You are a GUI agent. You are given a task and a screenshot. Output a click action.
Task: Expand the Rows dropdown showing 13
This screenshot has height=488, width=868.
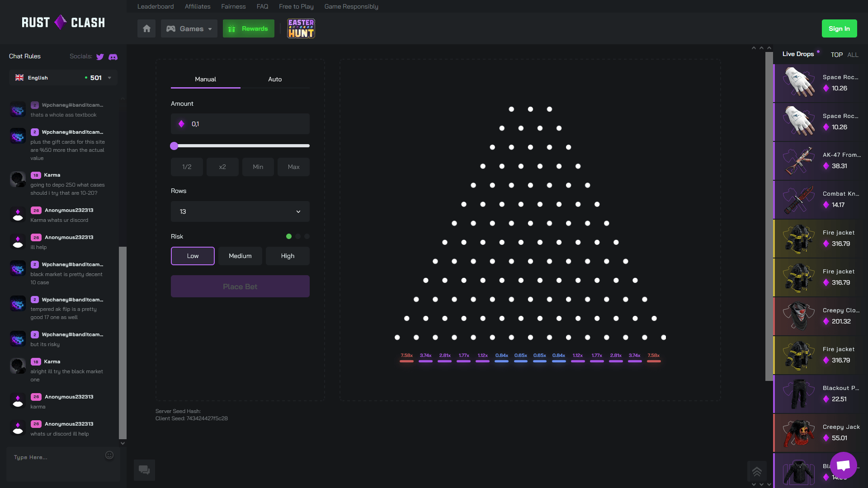pos(240,211)
